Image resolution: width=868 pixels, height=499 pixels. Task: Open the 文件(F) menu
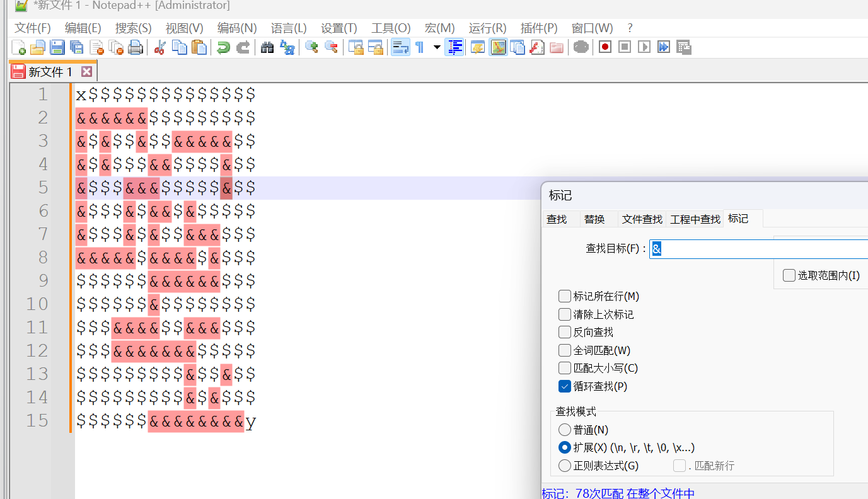pyautogui.click(x=33, y=28)
